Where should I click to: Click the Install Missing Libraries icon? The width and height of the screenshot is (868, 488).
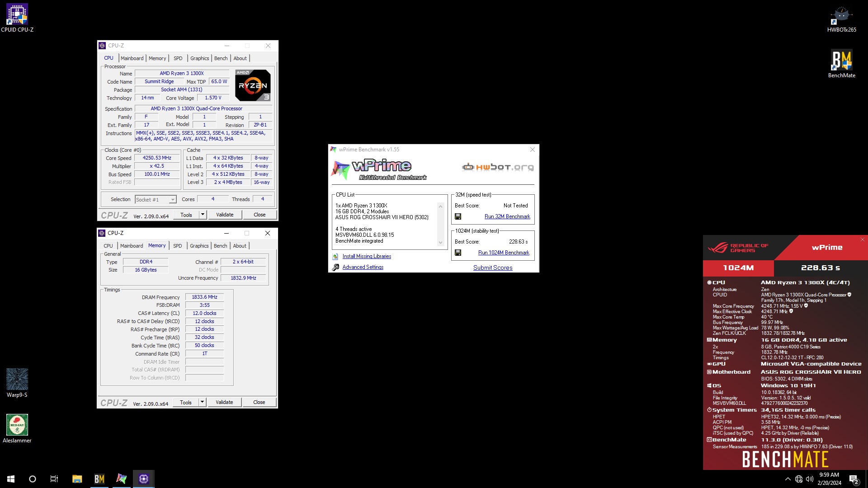coord(335,257)
